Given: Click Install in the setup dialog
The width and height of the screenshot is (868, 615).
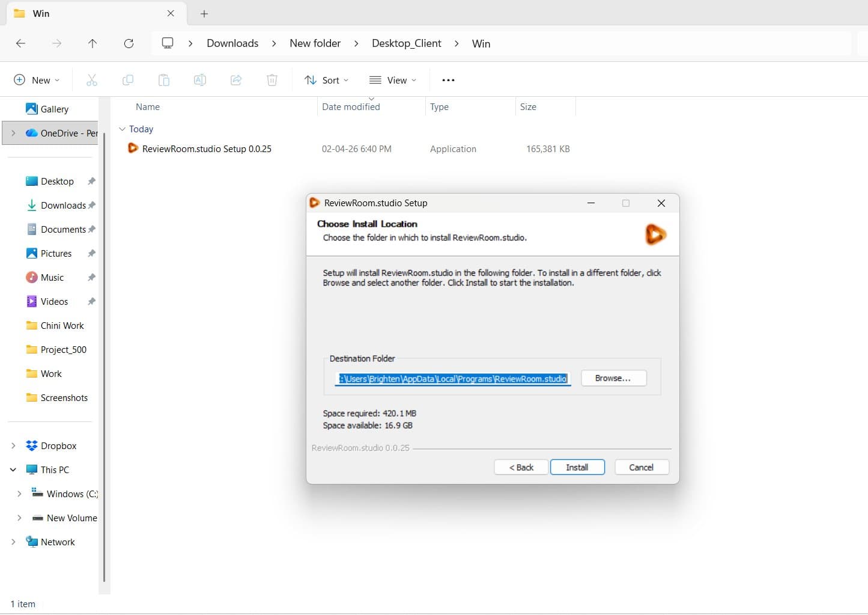Looking at the screenshot, I should (x=577, y=467).
